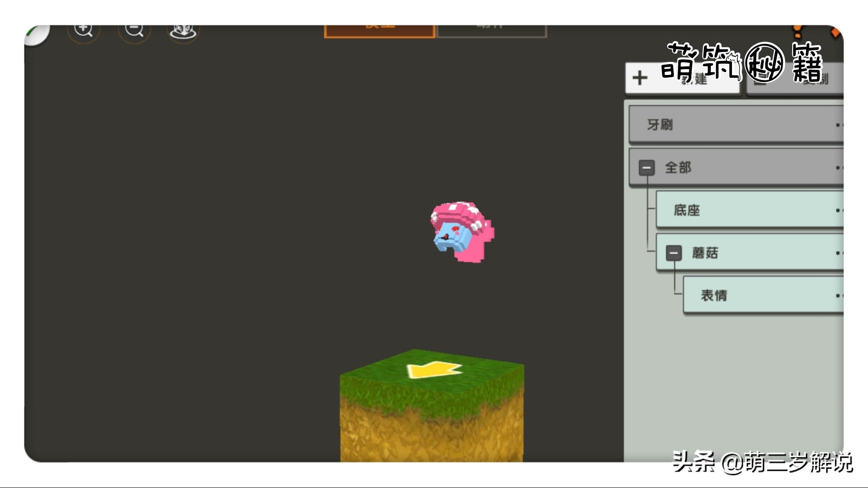Open the more options dots on 底座
Screen dimensions: 868x488
click(839, 210)
